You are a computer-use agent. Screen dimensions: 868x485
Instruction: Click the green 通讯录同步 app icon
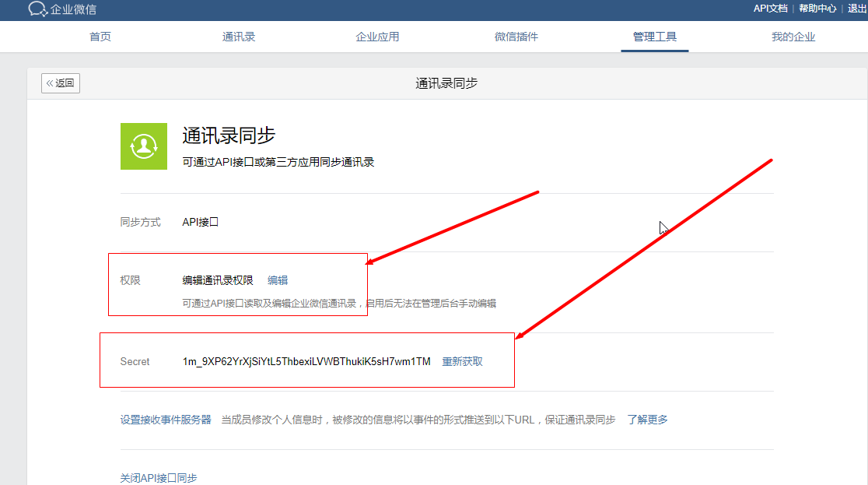coord(144,146)
